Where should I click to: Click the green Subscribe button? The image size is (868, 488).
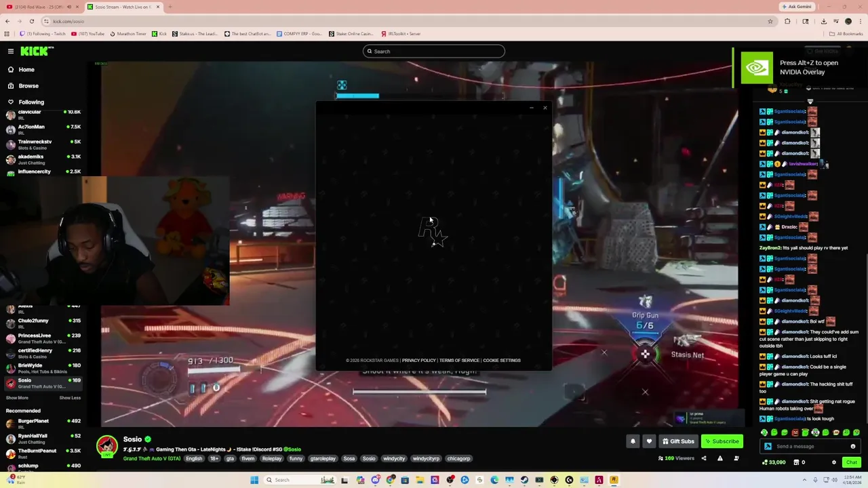coord(722,441)
